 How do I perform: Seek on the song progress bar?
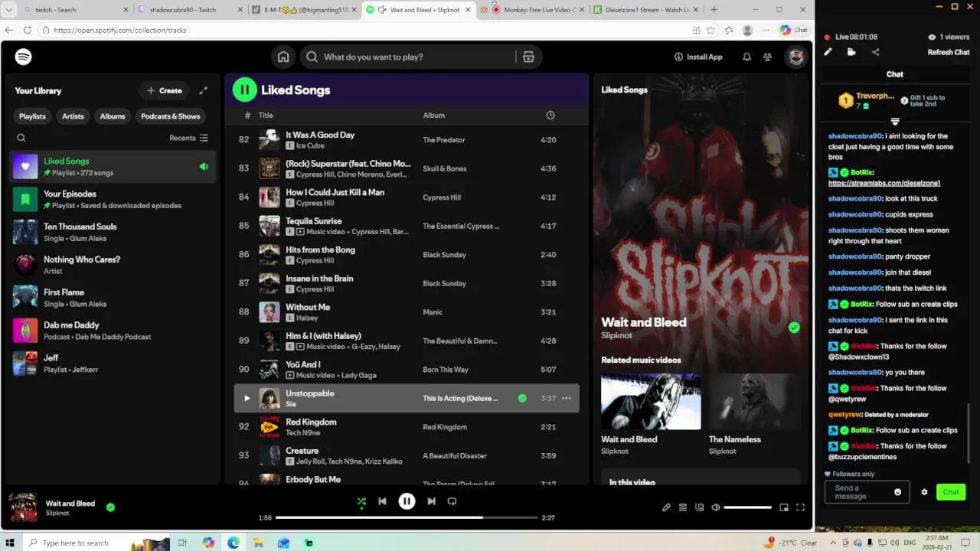(407, 518)
